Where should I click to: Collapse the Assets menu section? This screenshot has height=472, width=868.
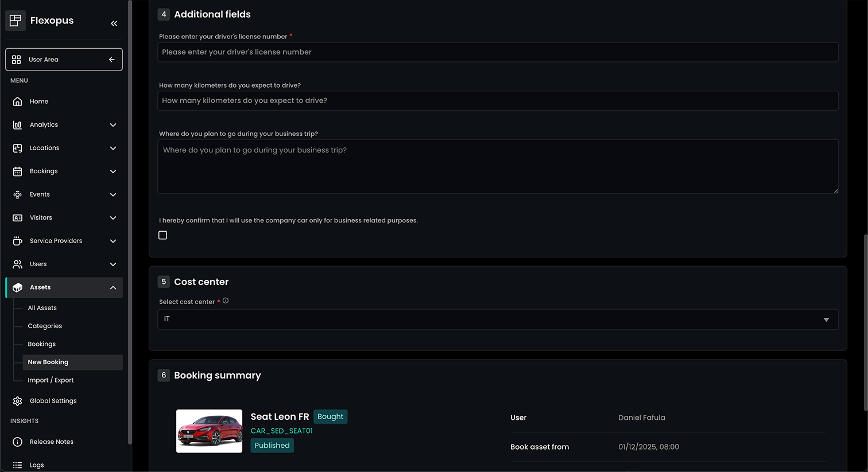tap(113, 287)
